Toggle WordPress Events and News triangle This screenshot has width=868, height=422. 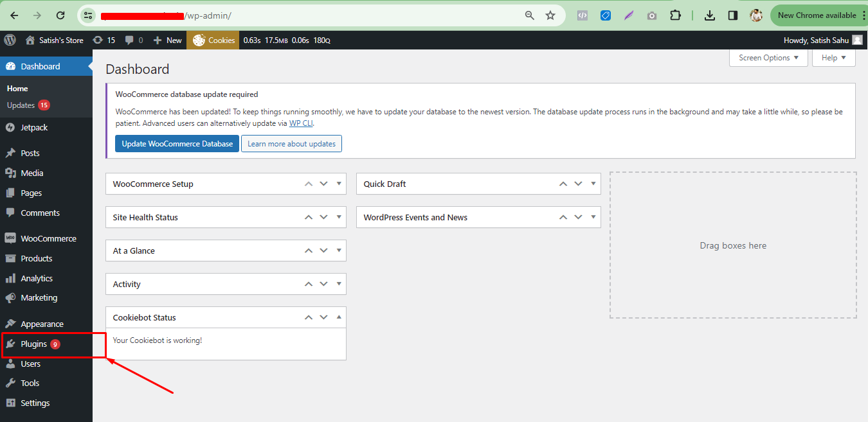(x=593, y=217)
